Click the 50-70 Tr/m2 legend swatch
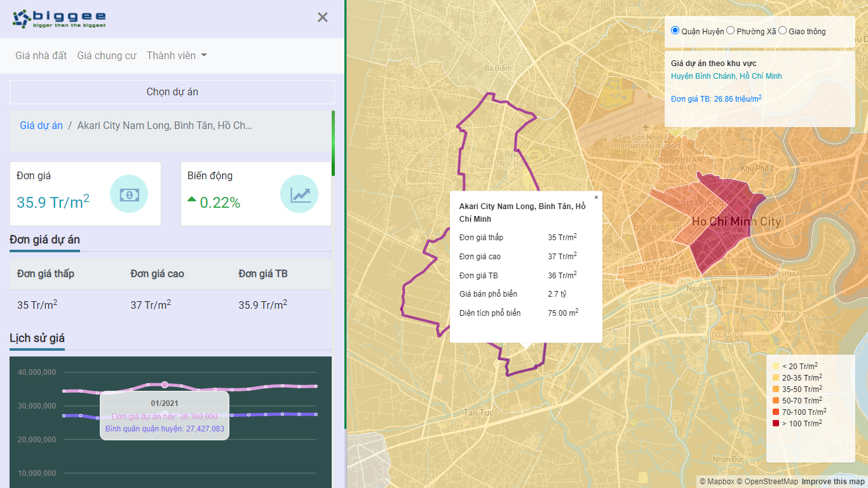The image size is (868, 488). (775, 401)
